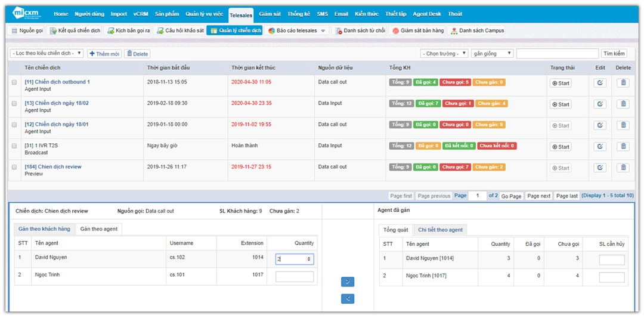The height and width of the screenshot is (318, 644).
Task: Switch to Chi tiết theo agent tab
Action: pos(440,230)
